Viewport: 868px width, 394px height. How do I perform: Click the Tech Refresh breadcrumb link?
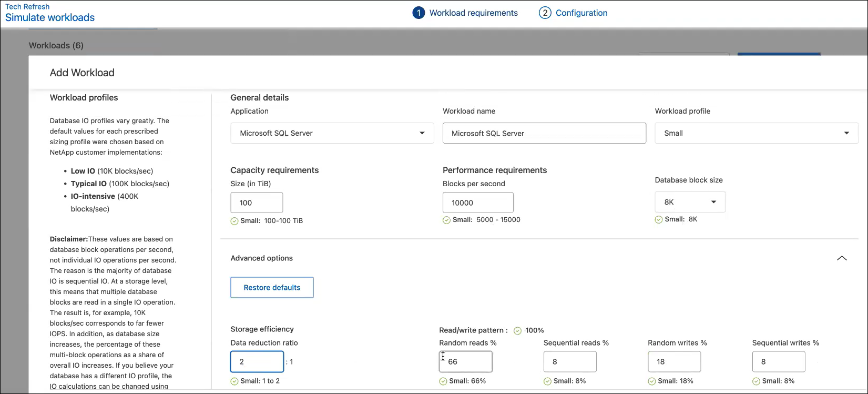click(x=27, y=7)
